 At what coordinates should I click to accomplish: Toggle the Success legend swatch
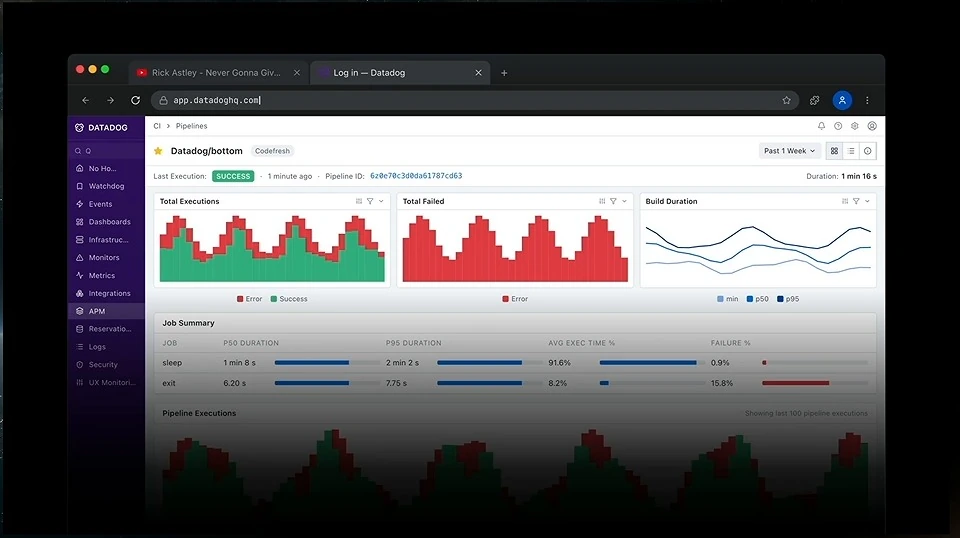click(x=274, y=299)
